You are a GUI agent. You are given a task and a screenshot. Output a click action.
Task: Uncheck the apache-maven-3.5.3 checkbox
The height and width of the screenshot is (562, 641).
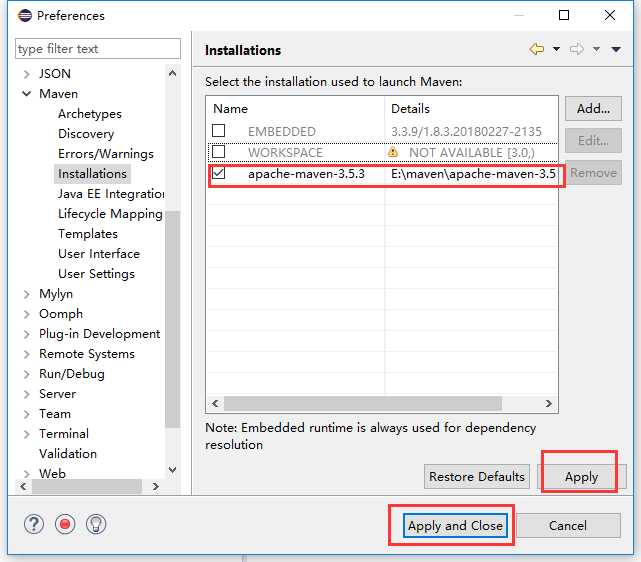[x=219, y=173]
